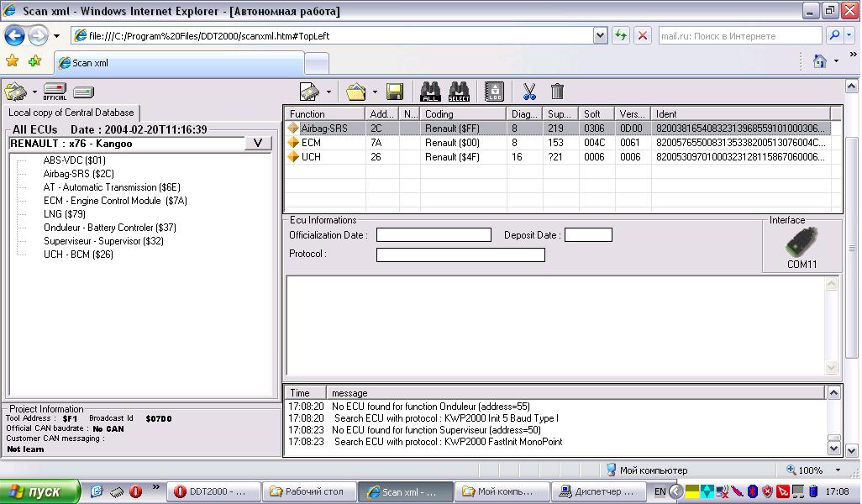Click the Officialization Date field
This screenshot has height=504, width=862.
click(x=434, y=235)
